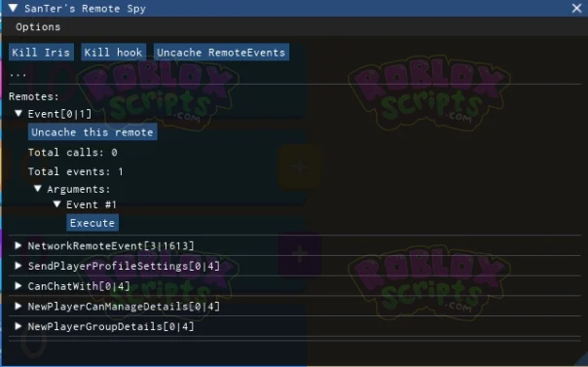
Task: Select the Total calls: 0 text
Action: point(73,152)
